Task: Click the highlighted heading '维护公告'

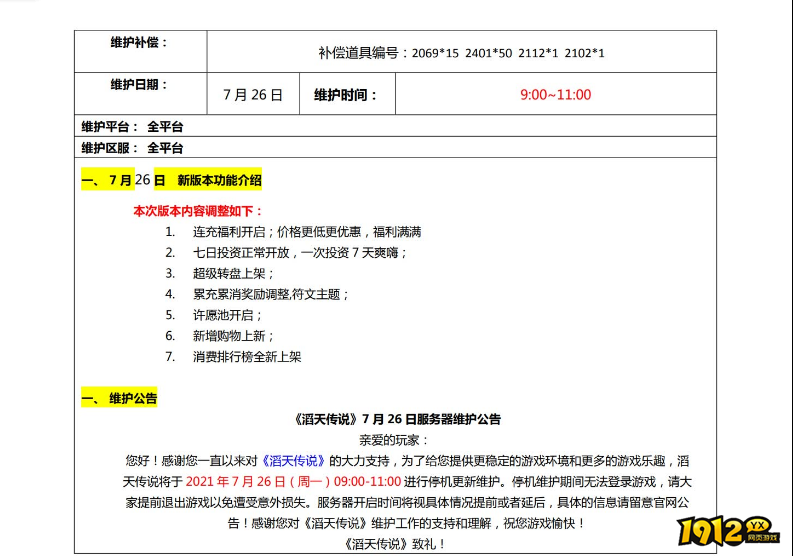Action: pyautogui.click(x=133, y=398)
